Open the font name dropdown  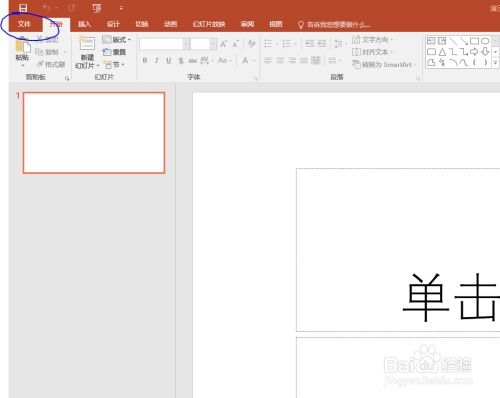click(x=186, y=44)
